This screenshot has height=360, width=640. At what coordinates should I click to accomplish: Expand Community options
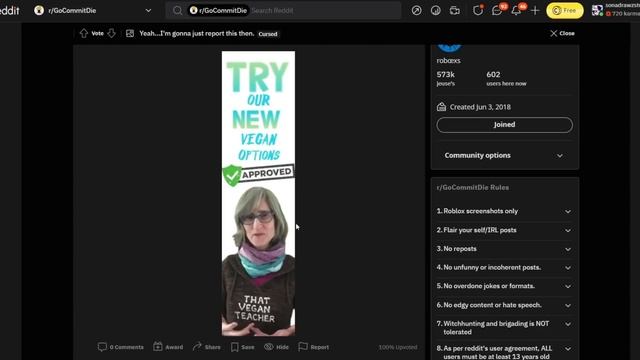click(504, 156)
